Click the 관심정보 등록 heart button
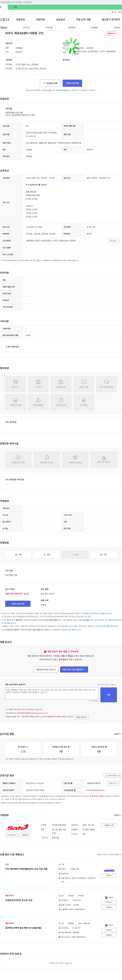 click(50, 83)
